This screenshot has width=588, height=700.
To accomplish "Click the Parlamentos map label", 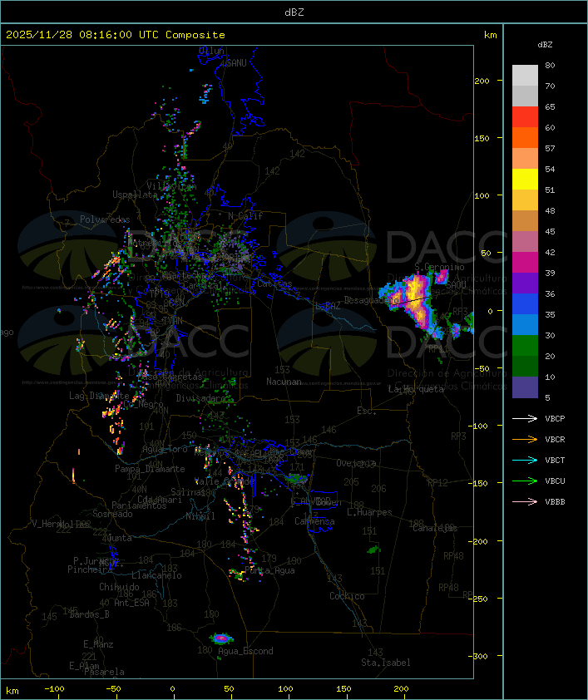I will pos(139,505).
